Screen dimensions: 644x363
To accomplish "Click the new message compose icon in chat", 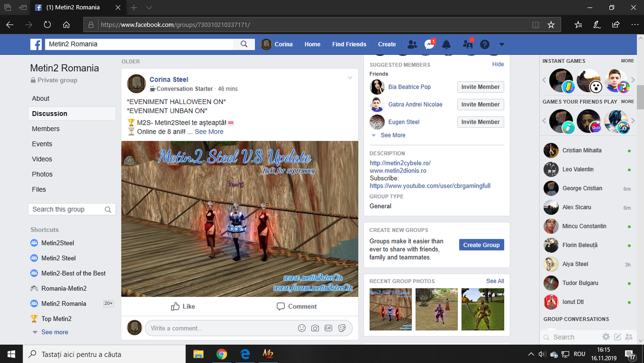I will tap(617, 337).
